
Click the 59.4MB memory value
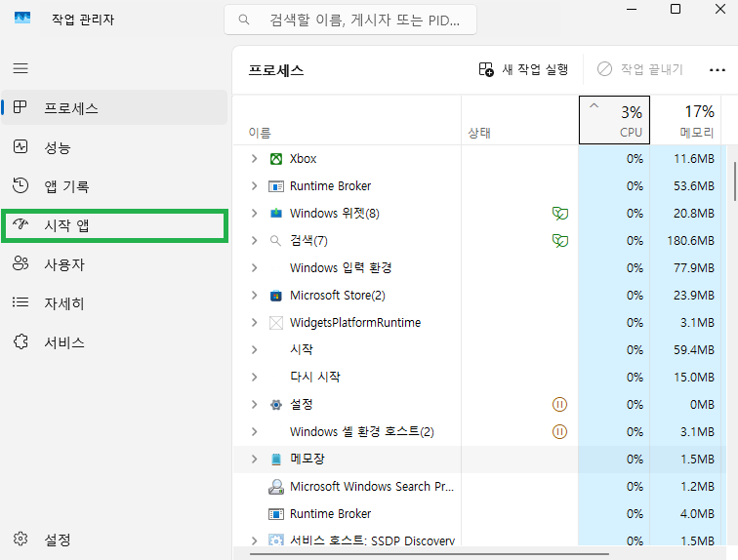click(694, 350)
